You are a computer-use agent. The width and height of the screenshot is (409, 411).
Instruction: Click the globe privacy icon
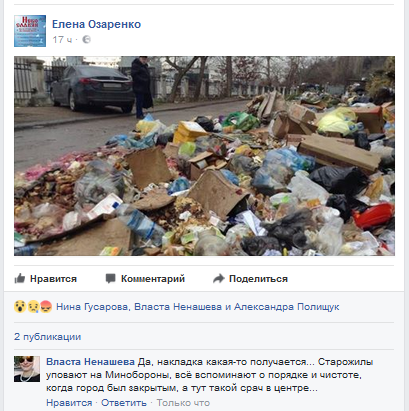[x=86, y=39]
